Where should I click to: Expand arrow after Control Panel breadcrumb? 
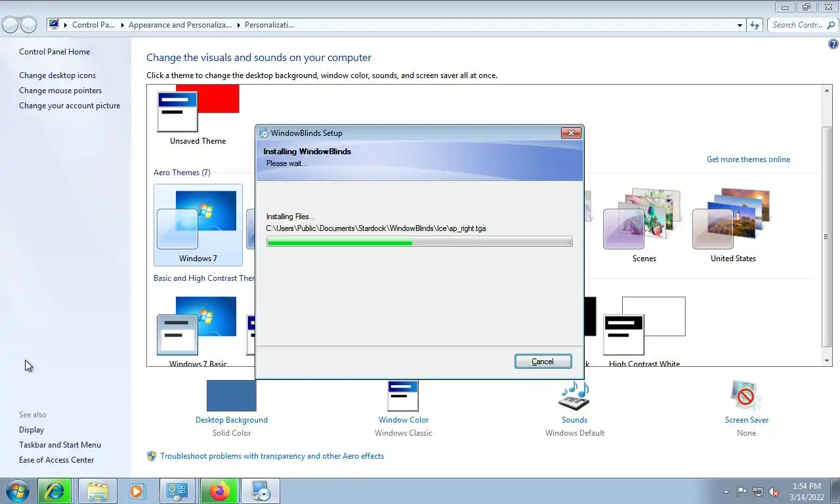[x=122, y=25]
